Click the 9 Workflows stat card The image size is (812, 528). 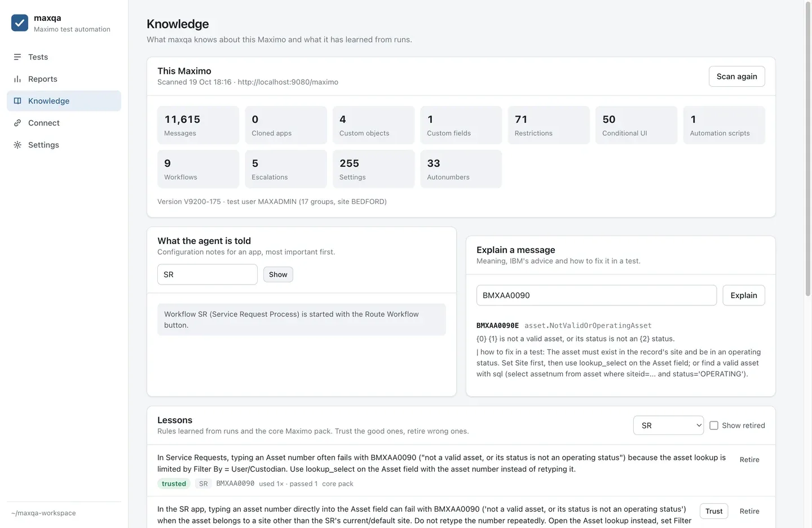[198, 169]
